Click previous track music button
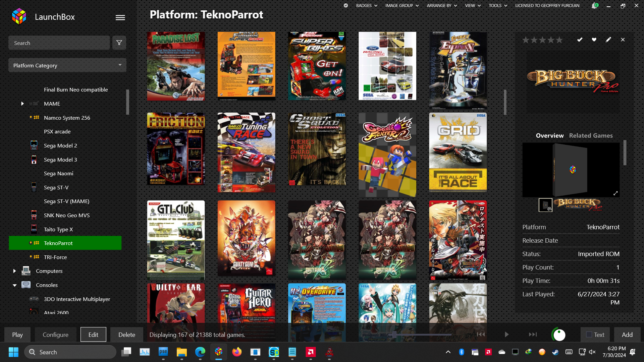644x362 pixels. 481,334
